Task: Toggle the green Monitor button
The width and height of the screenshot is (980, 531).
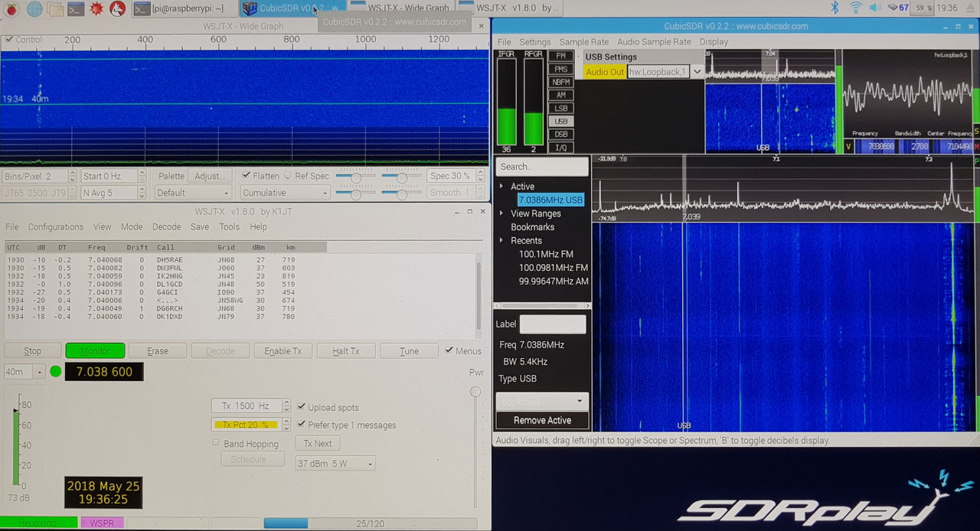Action: 95,351
